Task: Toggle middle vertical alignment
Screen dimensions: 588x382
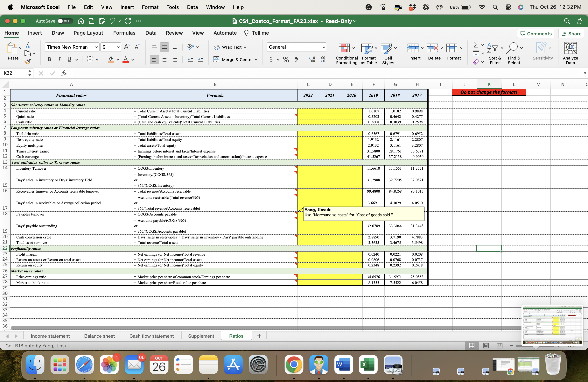Action: point(164,47)
